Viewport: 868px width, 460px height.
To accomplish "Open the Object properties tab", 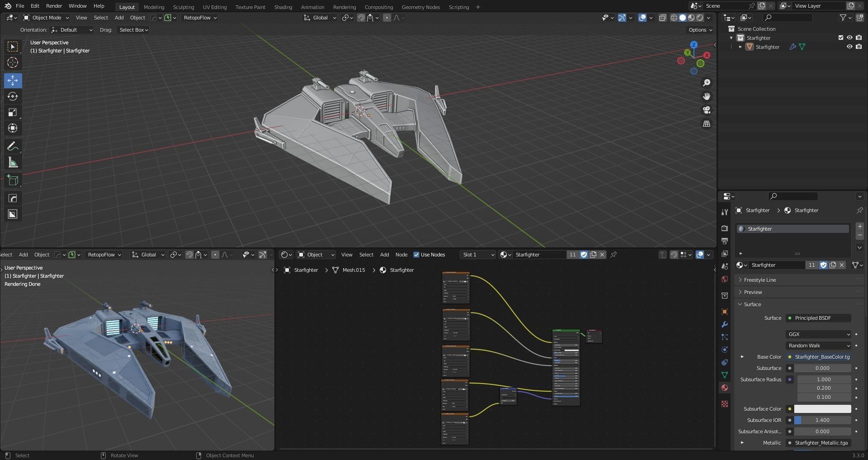I will point(725,312).
